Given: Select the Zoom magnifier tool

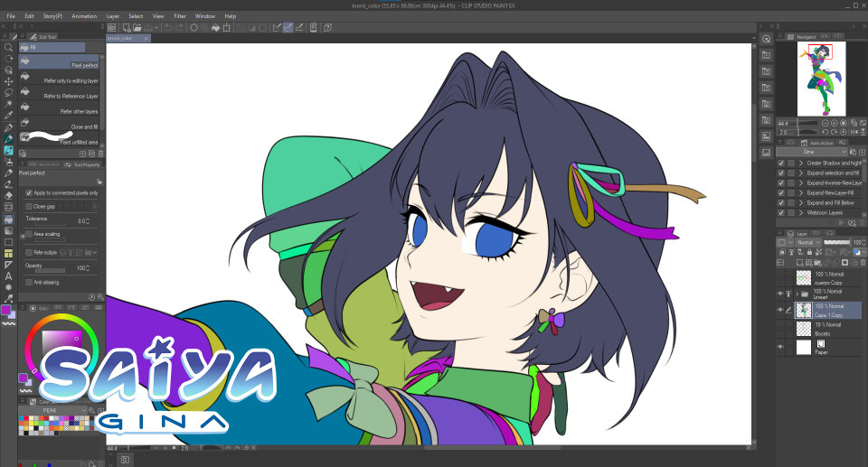Looking at the screenshot, I should point(8,48).
